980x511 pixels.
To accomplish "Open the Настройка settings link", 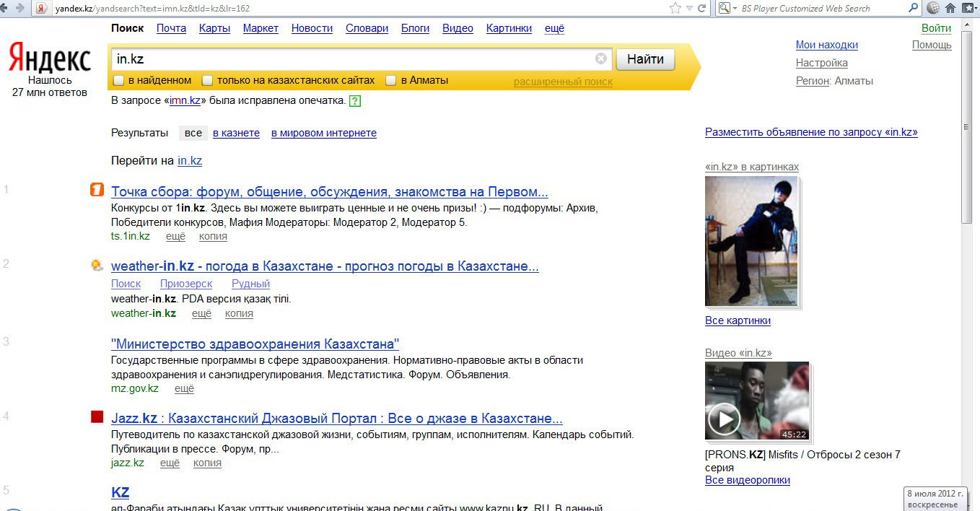I will [x=822, y=63].
